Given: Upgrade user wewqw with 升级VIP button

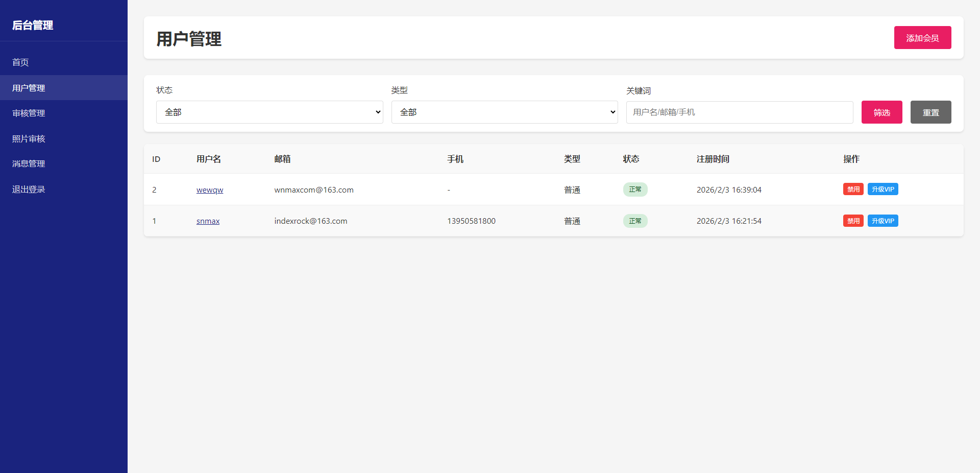Looking at the screenshot, I should (x=883, y=189).
